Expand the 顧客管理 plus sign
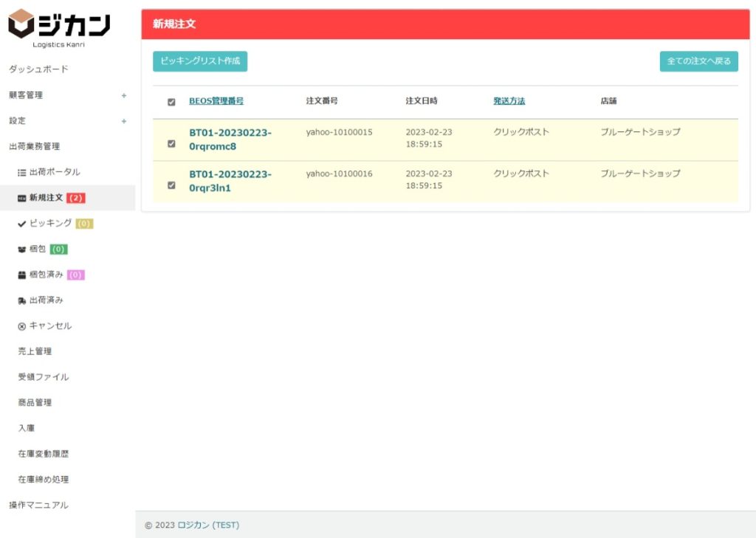 click(123, 95)
